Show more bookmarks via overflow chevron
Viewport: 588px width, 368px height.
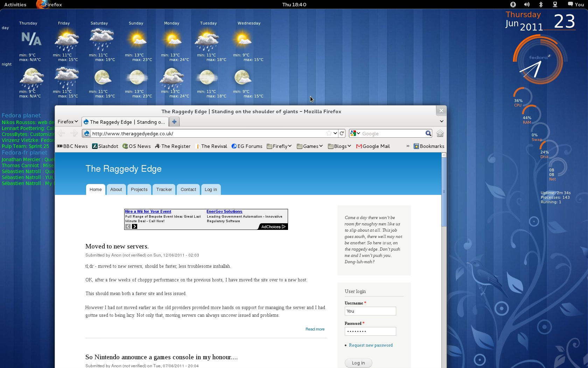[x=408, y=146]
